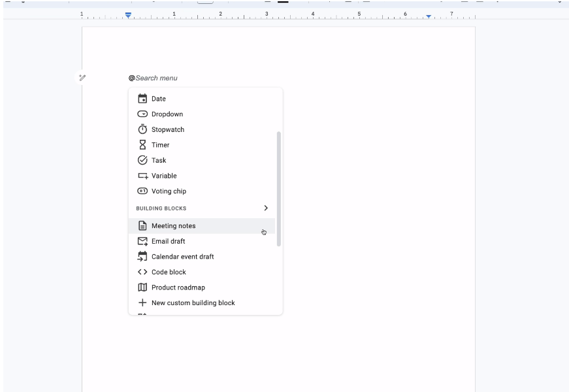Screen dimensions: 569x392
Task: Click the Timer hourglass icon
Action: pos(142,145)
